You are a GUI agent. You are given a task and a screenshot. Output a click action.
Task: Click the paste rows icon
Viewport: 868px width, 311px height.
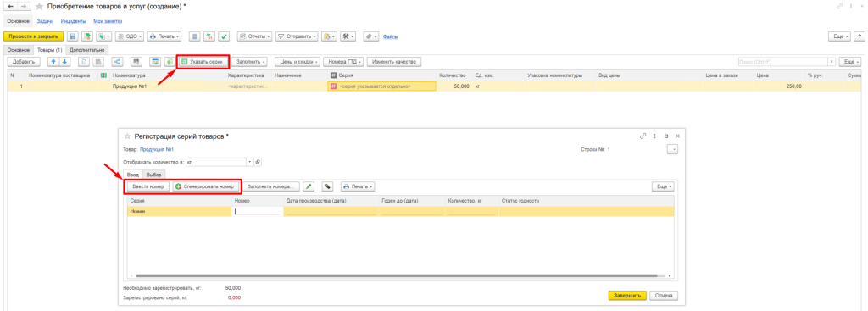[97, 61]
